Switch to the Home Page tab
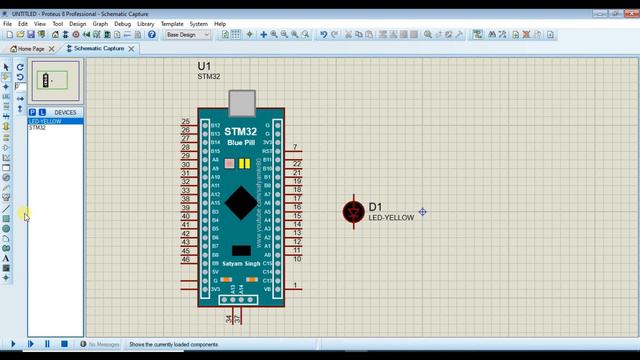 click(x=27, y=49)
